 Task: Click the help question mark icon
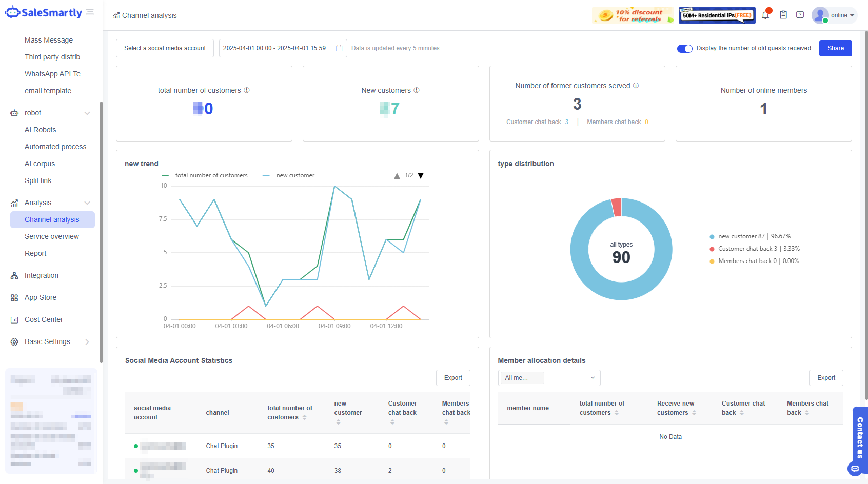click(x=800, y=15)
